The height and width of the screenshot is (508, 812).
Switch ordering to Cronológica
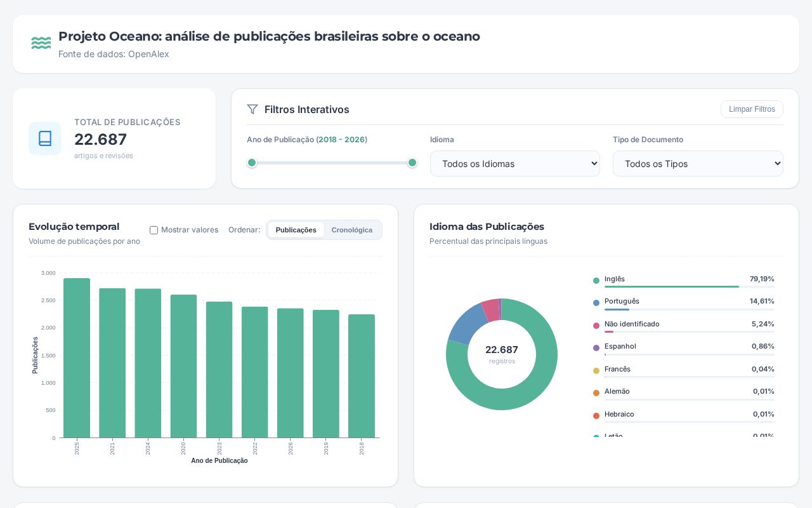click(x=352, y=230)
